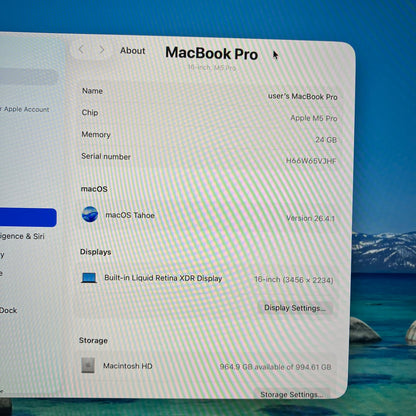Click the macOS Tahoe logo icon
This screenshot has width=416, height=416.
90,214
